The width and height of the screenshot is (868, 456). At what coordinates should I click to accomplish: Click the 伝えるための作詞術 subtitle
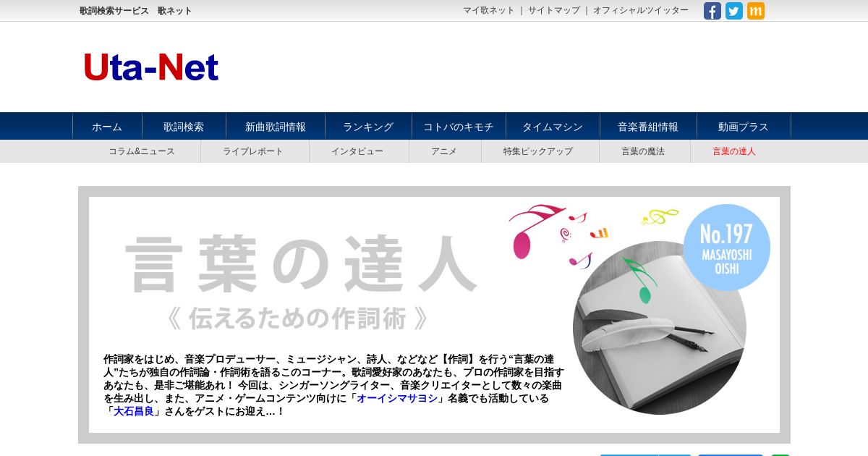(297, 318)
